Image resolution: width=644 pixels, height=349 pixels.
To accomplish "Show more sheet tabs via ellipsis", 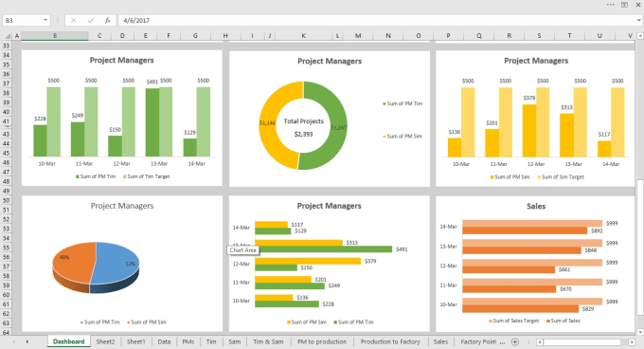I will point(502,342).
